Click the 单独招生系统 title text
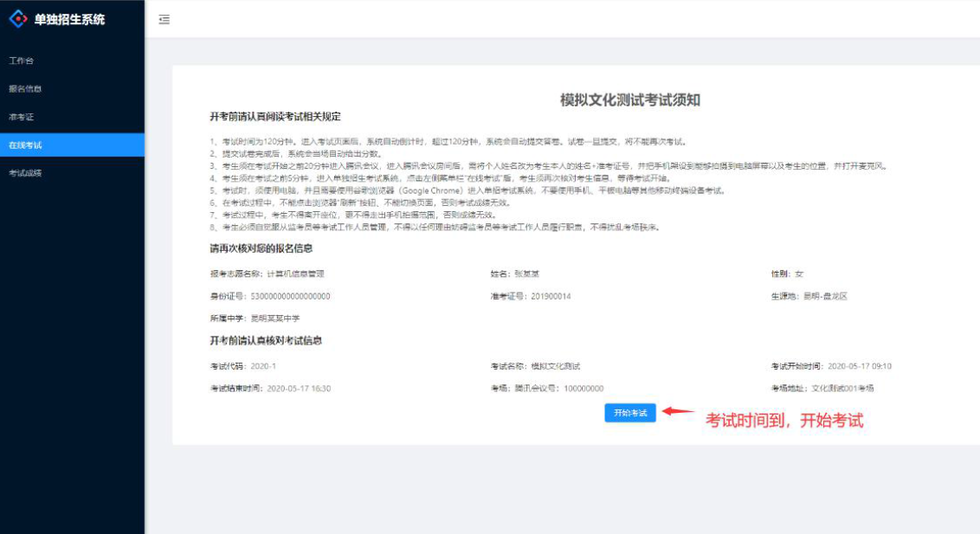This screenshot has height=534, width=980. (x=69, y=19)
